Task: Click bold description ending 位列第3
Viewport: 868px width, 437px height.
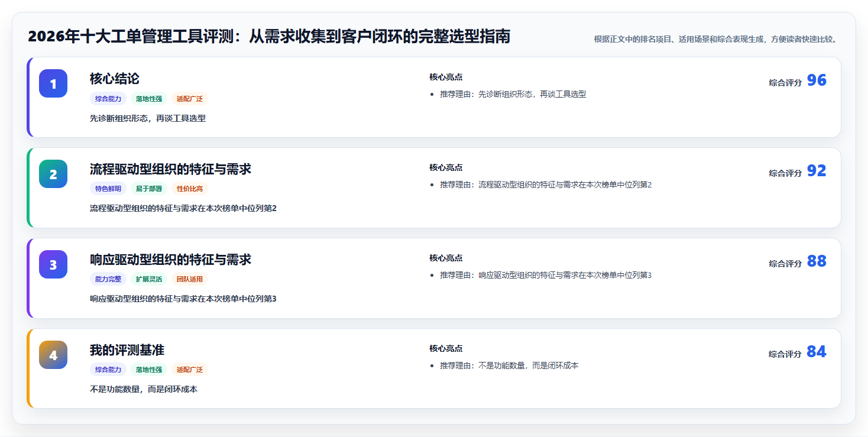Action: click(x=183, y=299)
